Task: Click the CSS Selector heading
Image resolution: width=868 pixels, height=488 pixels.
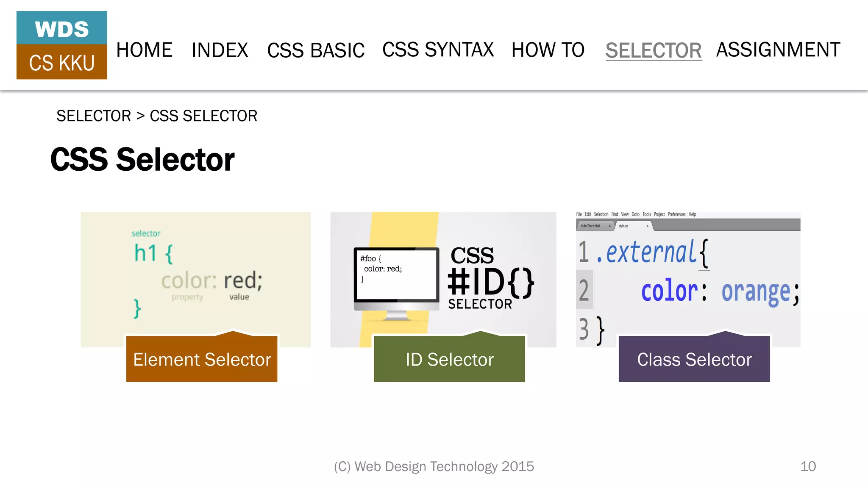Action: tap(142, 160)
